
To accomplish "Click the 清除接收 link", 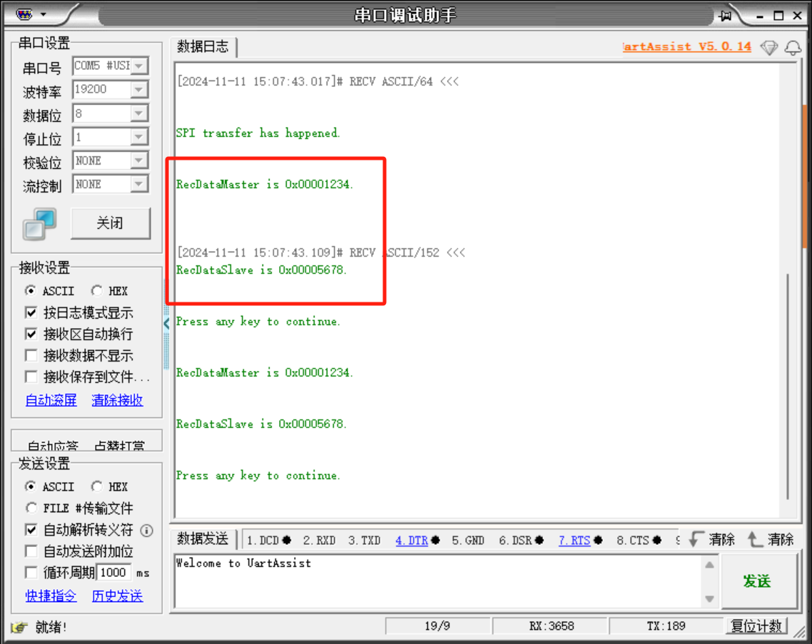I will coord(118,400).
